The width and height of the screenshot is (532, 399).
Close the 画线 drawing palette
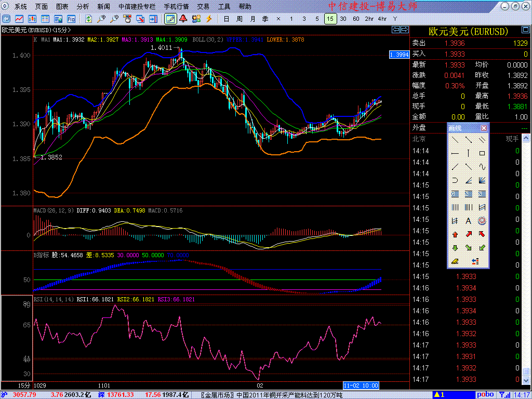[x=484, y=128]
